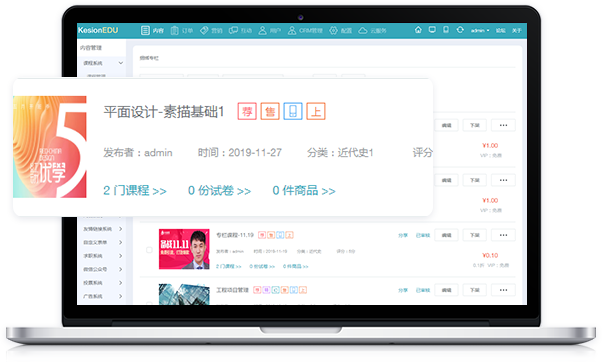Open the CRM管理 menu item

[x=306, y=30]
